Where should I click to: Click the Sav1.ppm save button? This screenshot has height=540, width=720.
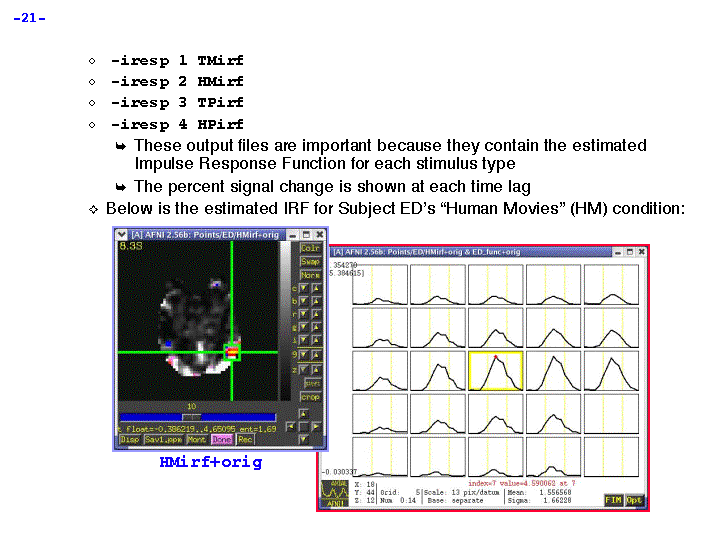[x=161, y=439]
